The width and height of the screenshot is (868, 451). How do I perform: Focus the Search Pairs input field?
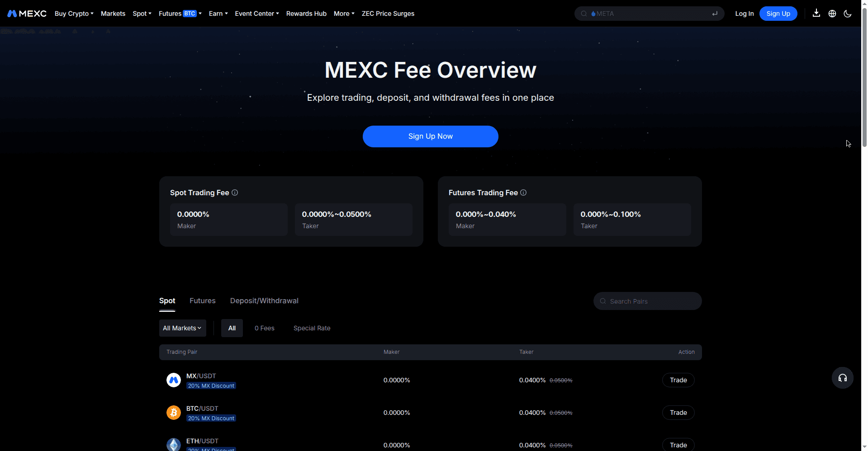(x=648, y=301)
